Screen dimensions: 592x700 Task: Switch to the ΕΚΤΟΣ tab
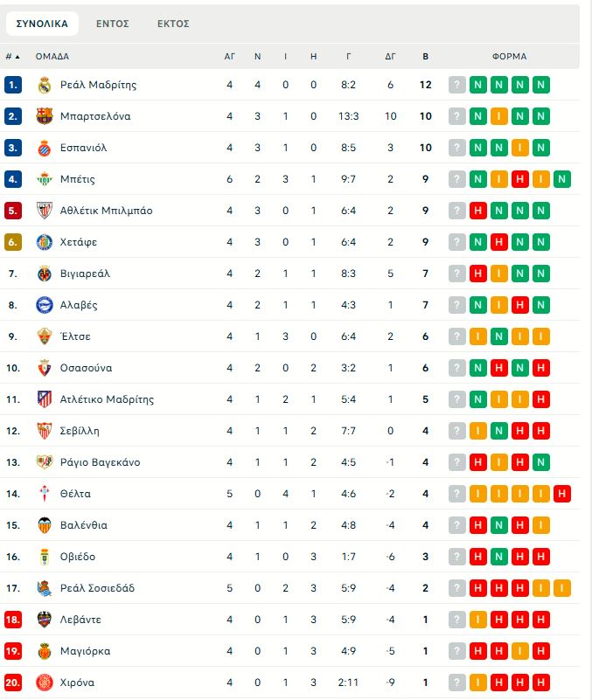click(x=173, y=24)
